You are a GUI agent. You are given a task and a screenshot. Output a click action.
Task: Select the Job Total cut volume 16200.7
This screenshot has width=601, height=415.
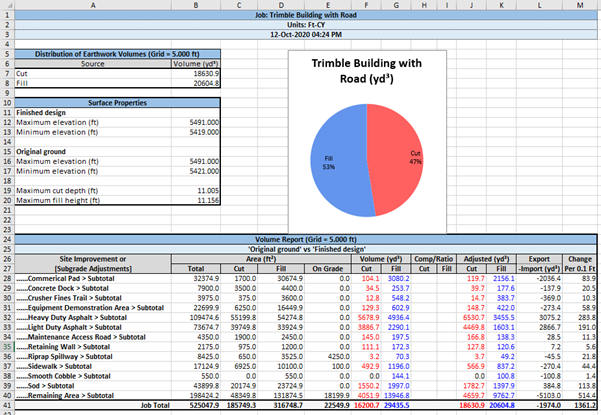(x=366, y=405)
